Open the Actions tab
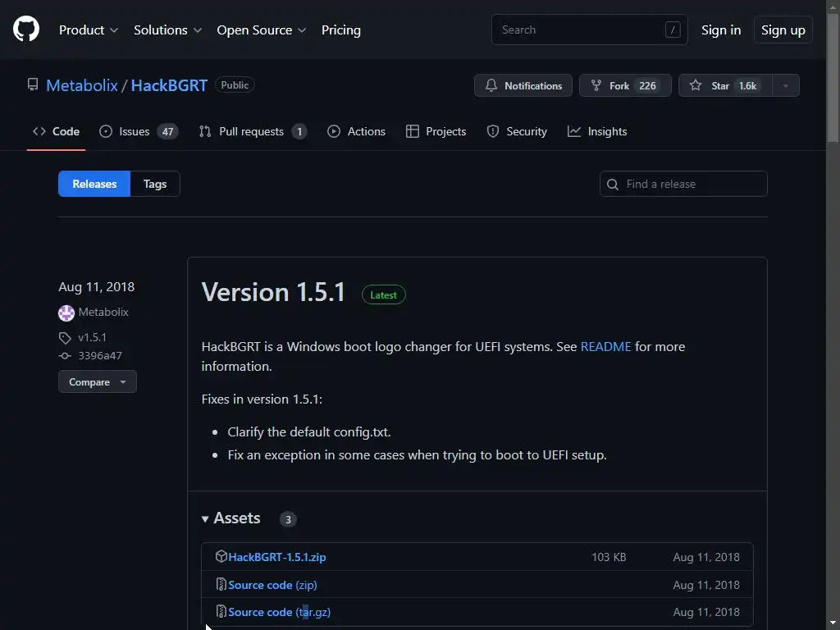The width and height of the screenshot is (840, 630). point(356,131)
